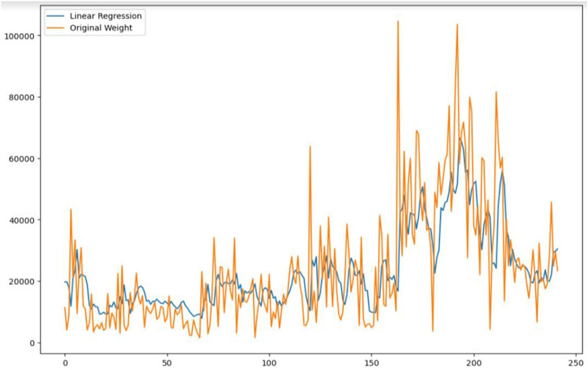Click the 20000 y-axis tick label
This screenshot has height=370, width=588.
point(22,282)
